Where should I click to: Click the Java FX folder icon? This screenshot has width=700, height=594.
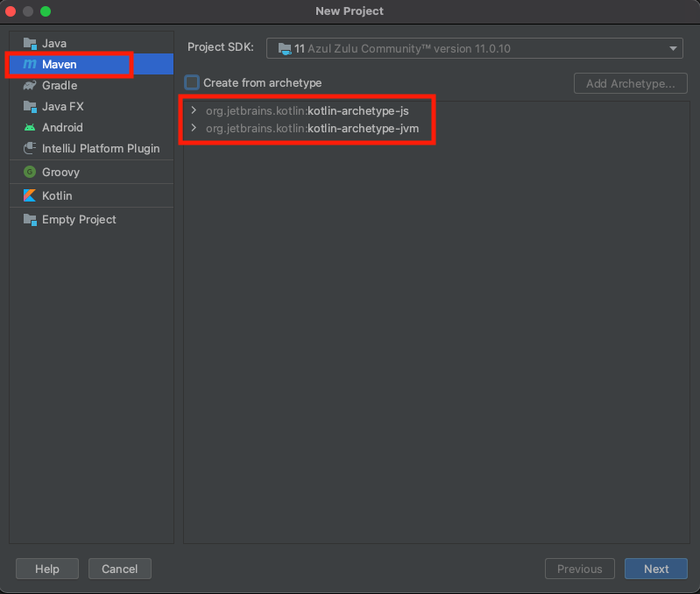30,107
